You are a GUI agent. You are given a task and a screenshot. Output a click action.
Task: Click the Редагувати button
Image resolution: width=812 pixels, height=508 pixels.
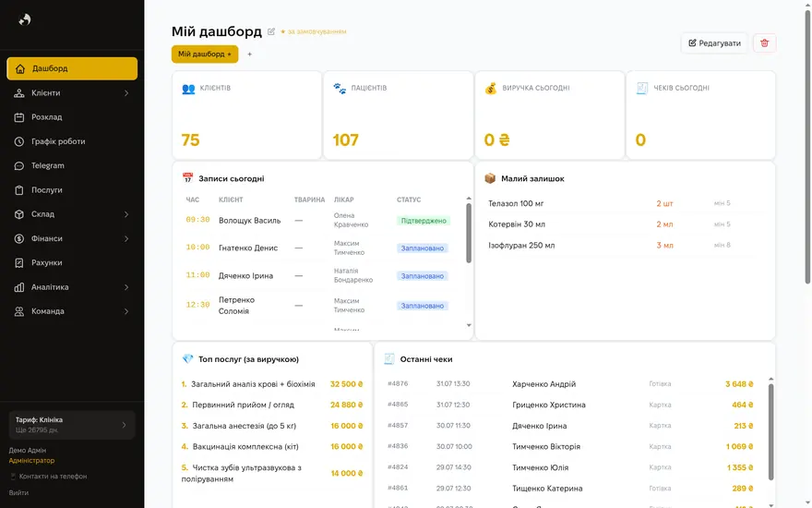pos(714,43)
